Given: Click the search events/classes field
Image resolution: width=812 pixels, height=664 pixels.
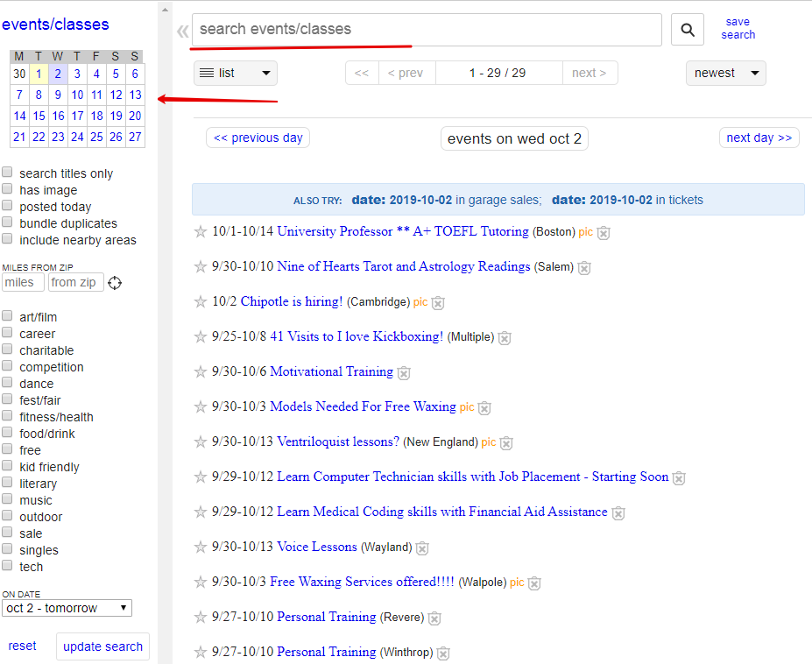Looking at the screenshot, I should click(x=427, y=30).
